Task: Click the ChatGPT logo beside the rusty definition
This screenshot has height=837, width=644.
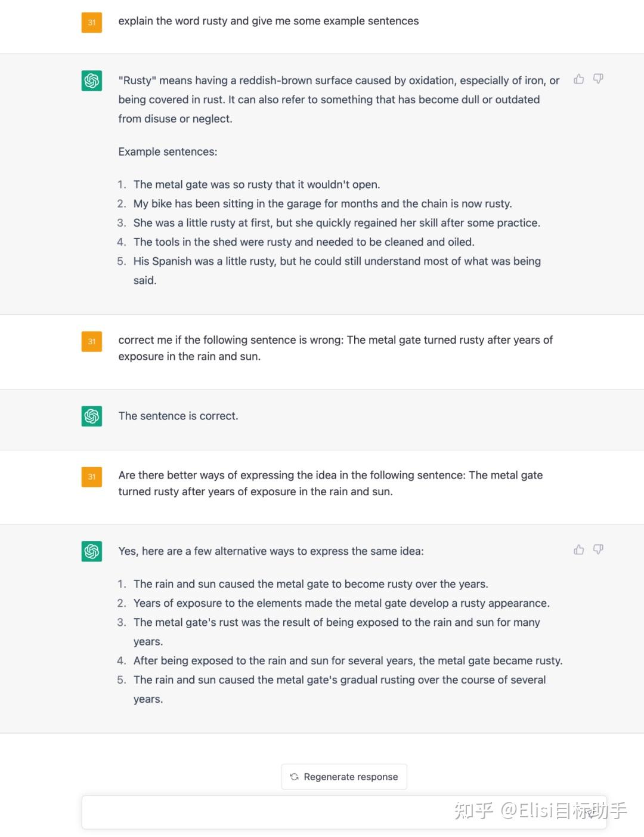Action: point(92,81)
